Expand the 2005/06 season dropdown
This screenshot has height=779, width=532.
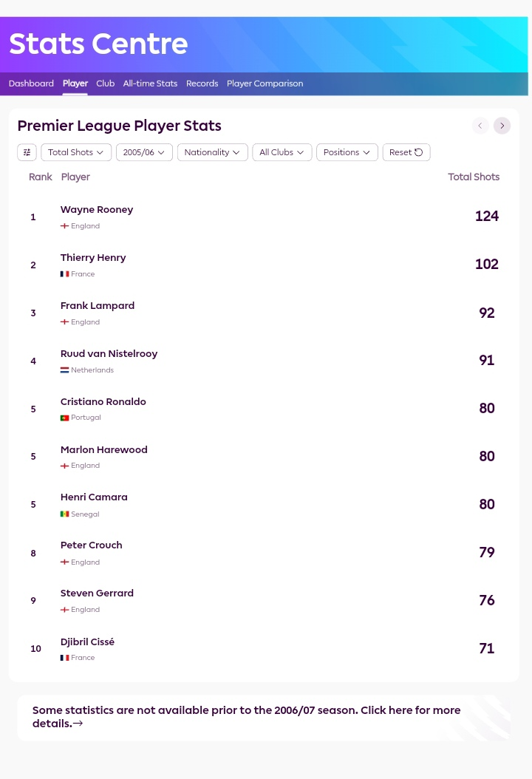144,152
